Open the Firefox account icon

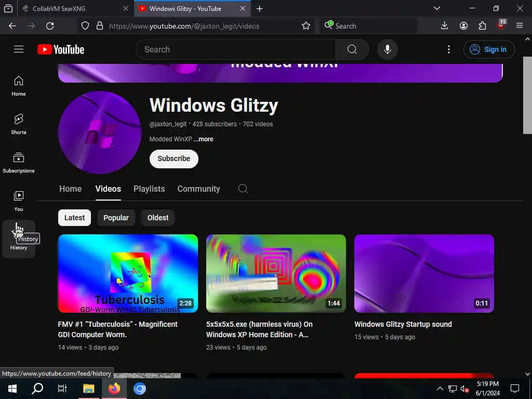[x=463, y=26]
